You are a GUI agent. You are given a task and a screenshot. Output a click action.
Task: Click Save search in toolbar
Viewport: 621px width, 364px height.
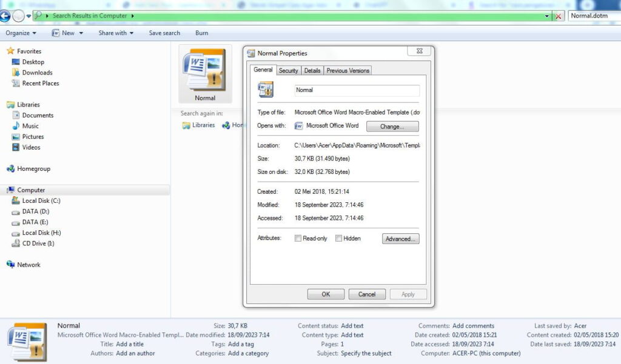pos(164,33)
